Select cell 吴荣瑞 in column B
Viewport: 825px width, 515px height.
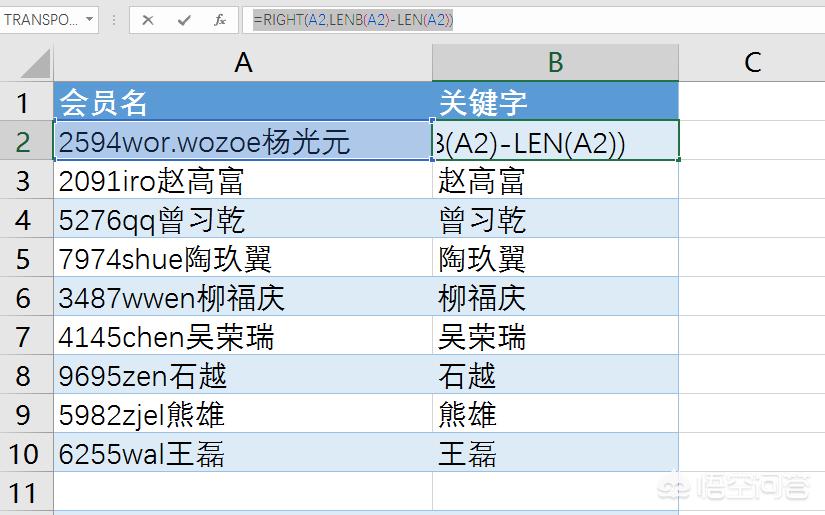tap(556, 336)
